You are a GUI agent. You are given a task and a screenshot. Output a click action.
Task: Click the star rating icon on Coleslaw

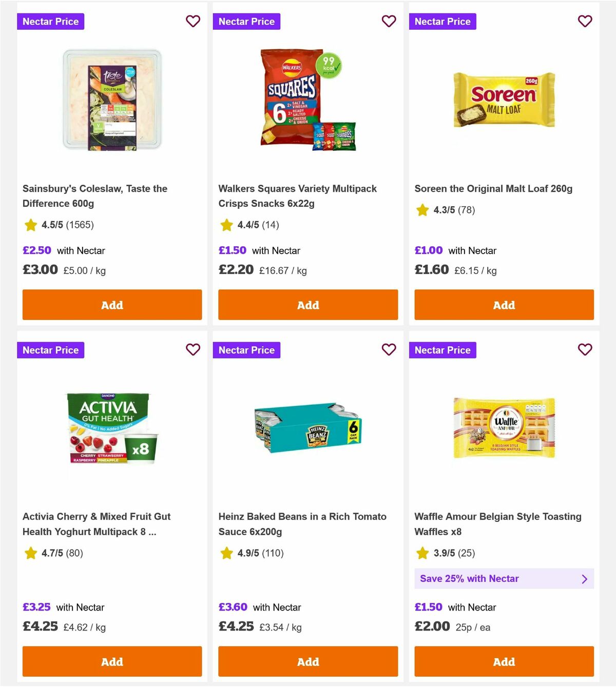tap(30, 225)
